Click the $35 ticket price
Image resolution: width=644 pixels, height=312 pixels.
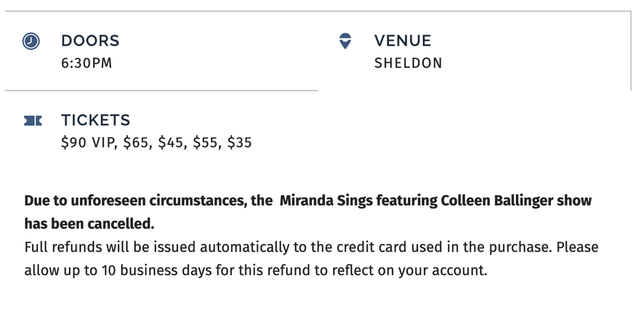point(239,142)
